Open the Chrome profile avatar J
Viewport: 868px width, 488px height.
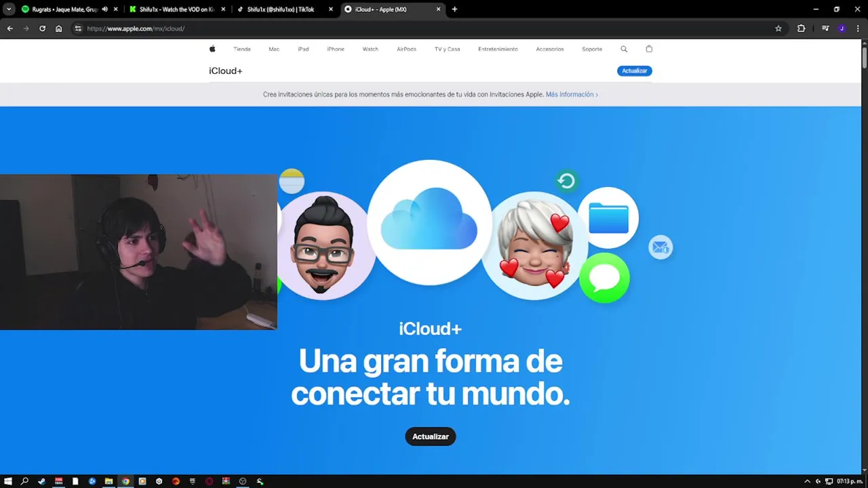(842, 28)
